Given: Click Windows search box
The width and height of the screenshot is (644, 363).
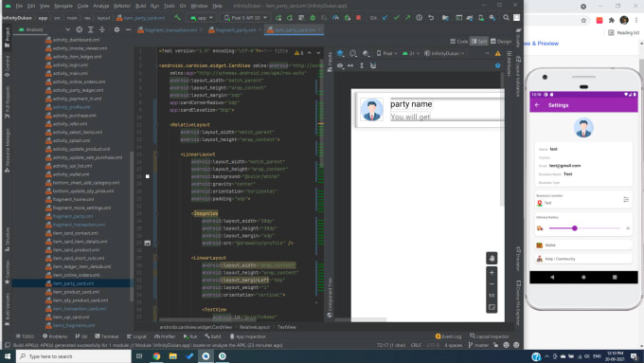Looking at the screenshot, I should tap(74, 356).
